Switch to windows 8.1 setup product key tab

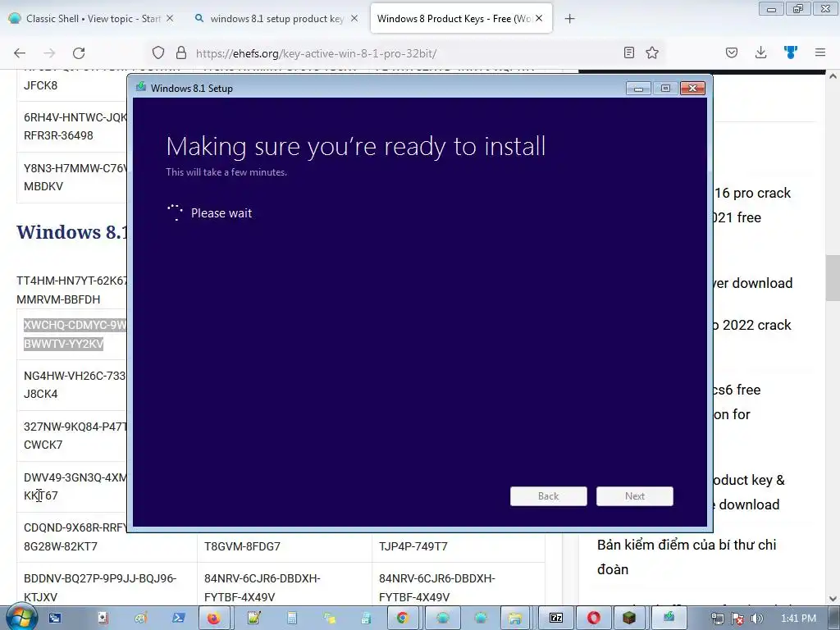pyautogui.click(x=276, y=18)
